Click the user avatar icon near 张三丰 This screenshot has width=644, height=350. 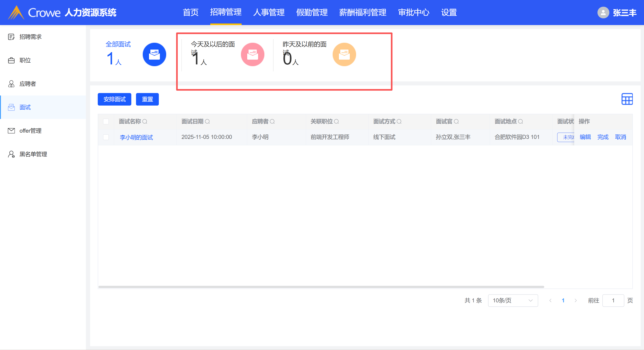(x=603, y=13)
